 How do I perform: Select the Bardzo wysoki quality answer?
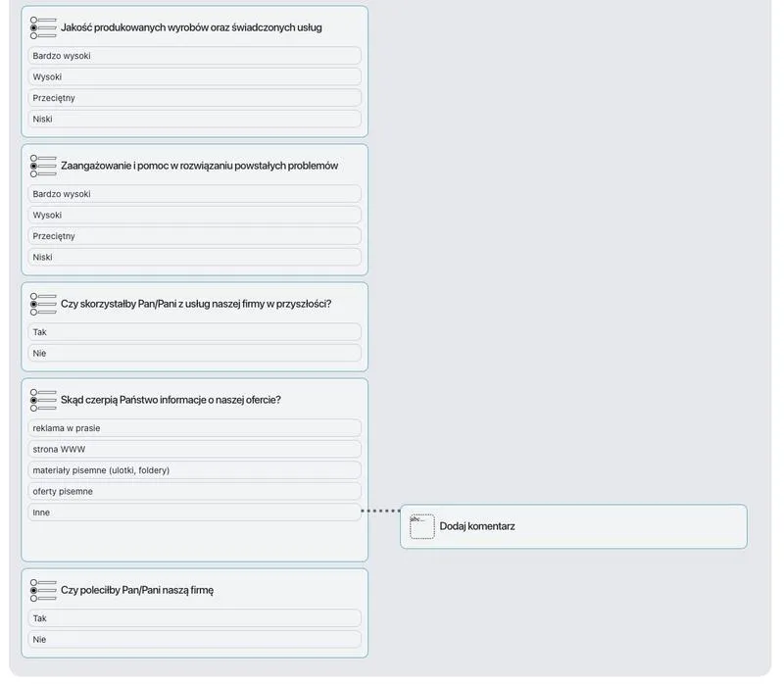[x=193, y=56]
